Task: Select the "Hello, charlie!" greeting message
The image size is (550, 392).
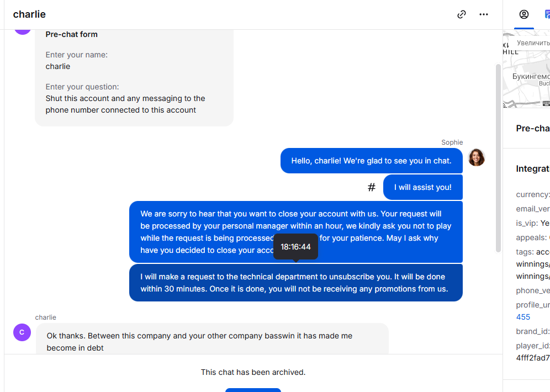Action: point(371,161)
